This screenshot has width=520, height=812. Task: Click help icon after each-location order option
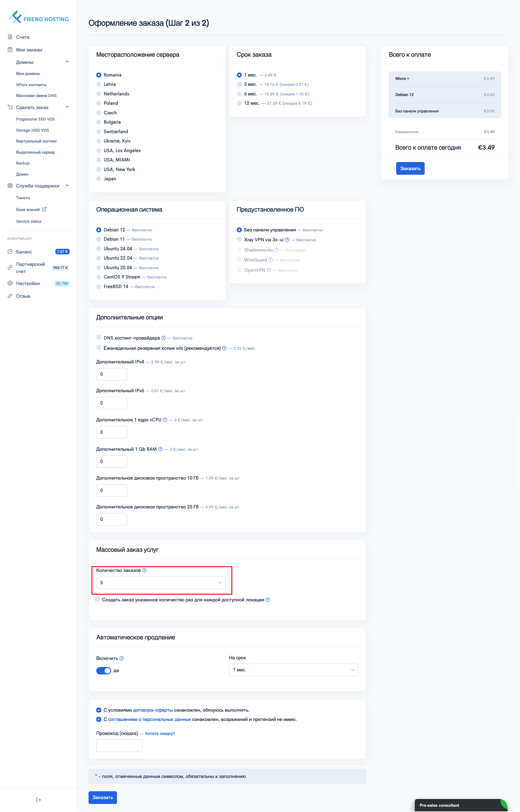(268, 599)
